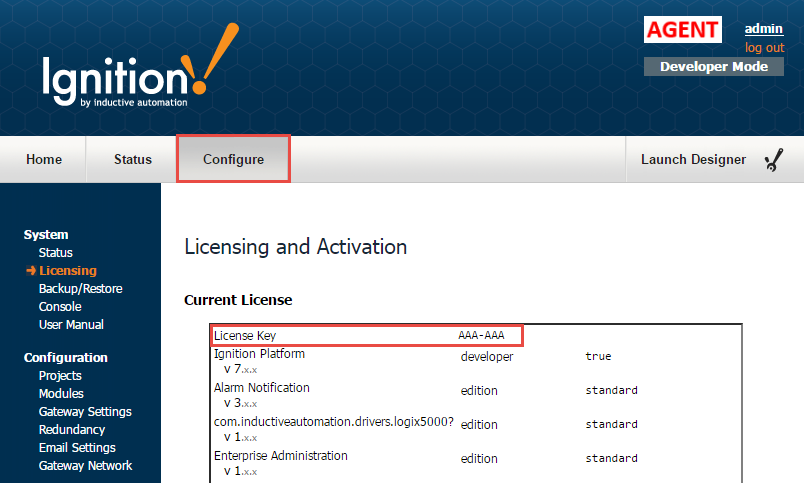The width and height of the screenshot is (804, 483).
Task: Open the Console page
Action: [60, 307]
